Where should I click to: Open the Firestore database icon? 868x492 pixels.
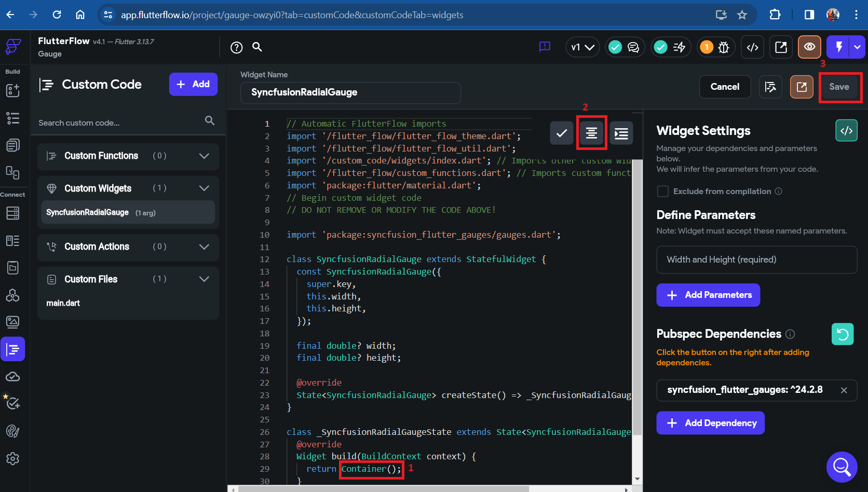click(12, 213)
